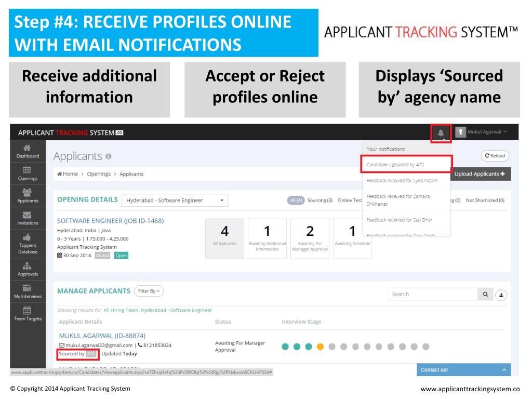
Task: Click the search magnifier button
Action: pyautogui.click(x=486, y=294)
